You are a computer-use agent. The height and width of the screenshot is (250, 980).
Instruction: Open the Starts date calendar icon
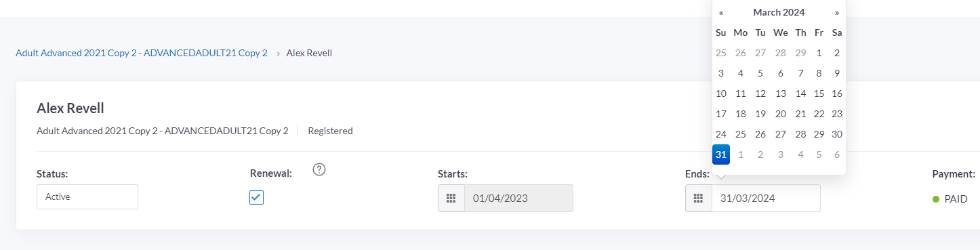tap(451, 199)
